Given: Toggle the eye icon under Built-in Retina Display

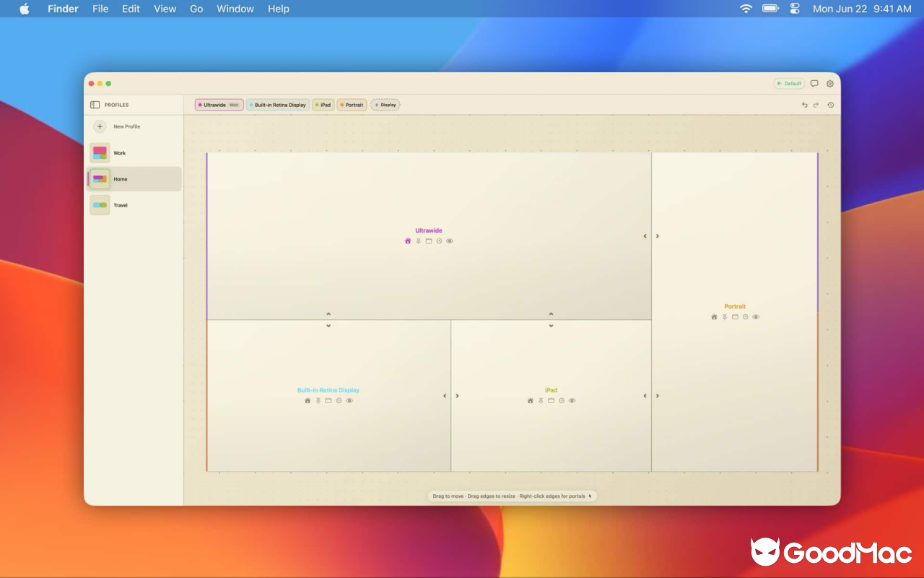Looking at the screenshot, I should (349, 400).
